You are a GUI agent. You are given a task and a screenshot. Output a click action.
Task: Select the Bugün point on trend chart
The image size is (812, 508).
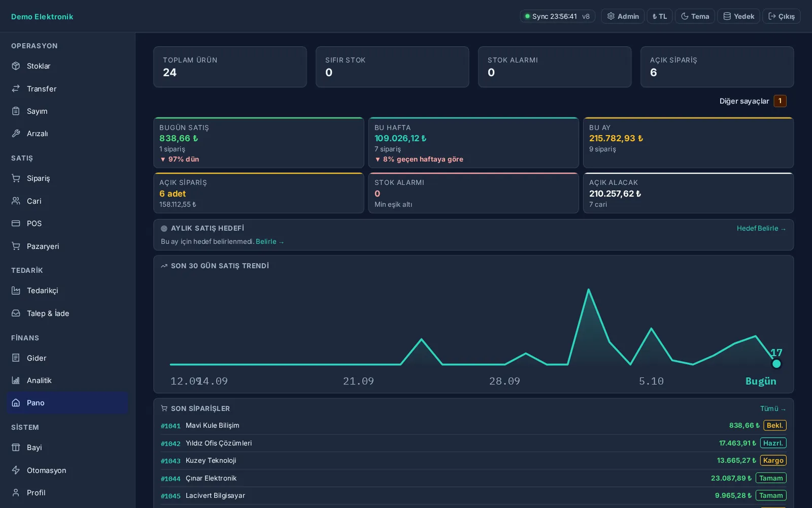(x=776, y=364)
